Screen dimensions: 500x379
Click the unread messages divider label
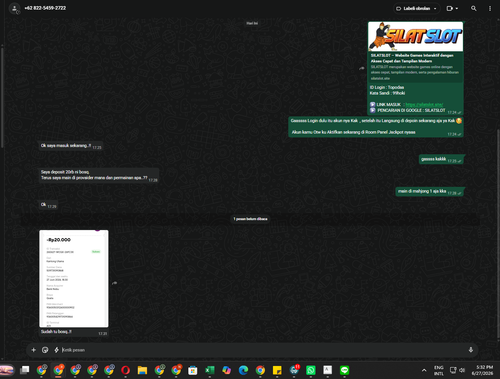[x=250, y=219]
